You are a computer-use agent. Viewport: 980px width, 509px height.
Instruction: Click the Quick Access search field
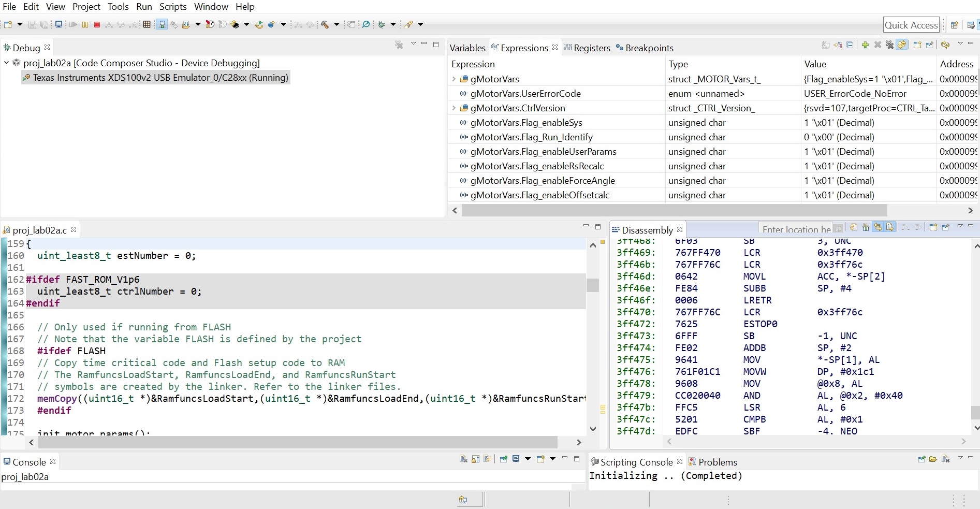(x=911, y=25)
